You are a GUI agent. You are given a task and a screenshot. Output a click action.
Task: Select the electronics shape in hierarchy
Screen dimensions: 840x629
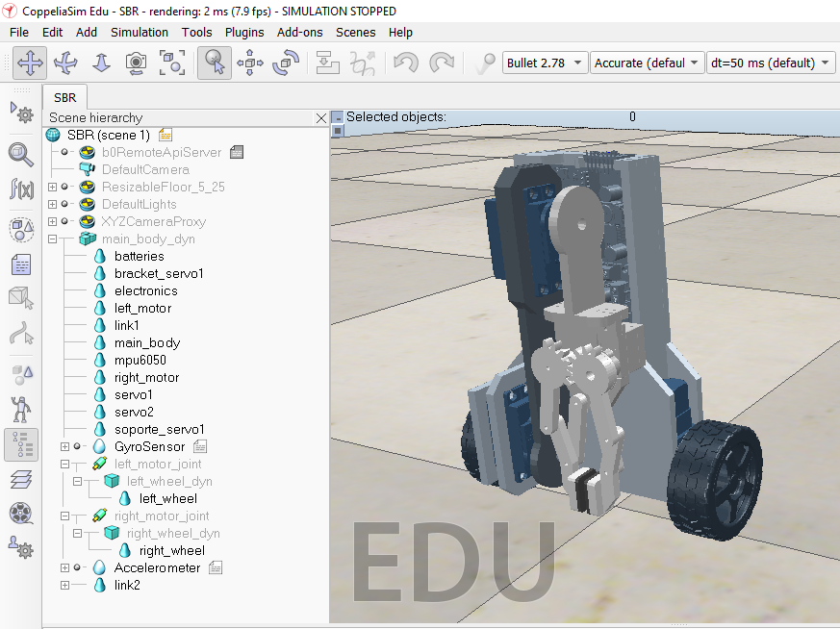coord(145,290)
